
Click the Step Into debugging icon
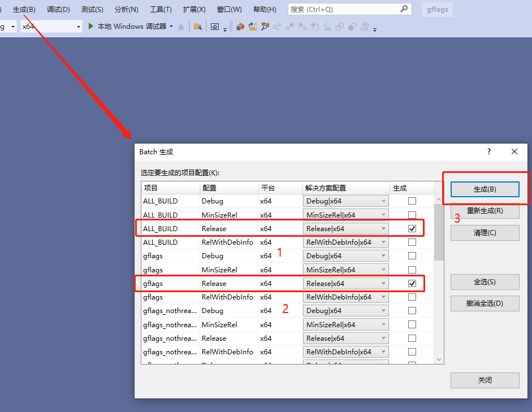[x=315, y=26]
